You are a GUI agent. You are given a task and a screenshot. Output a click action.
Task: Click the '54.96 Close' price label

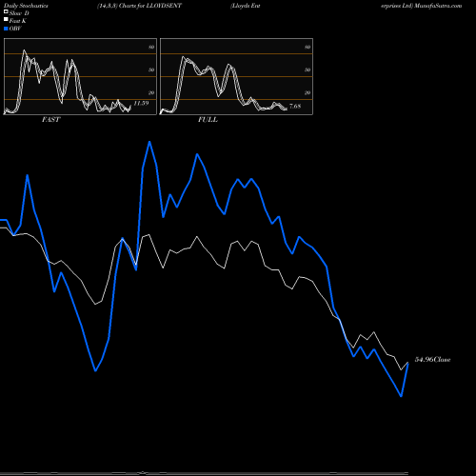pyautogui.click(x=432, y=360)
